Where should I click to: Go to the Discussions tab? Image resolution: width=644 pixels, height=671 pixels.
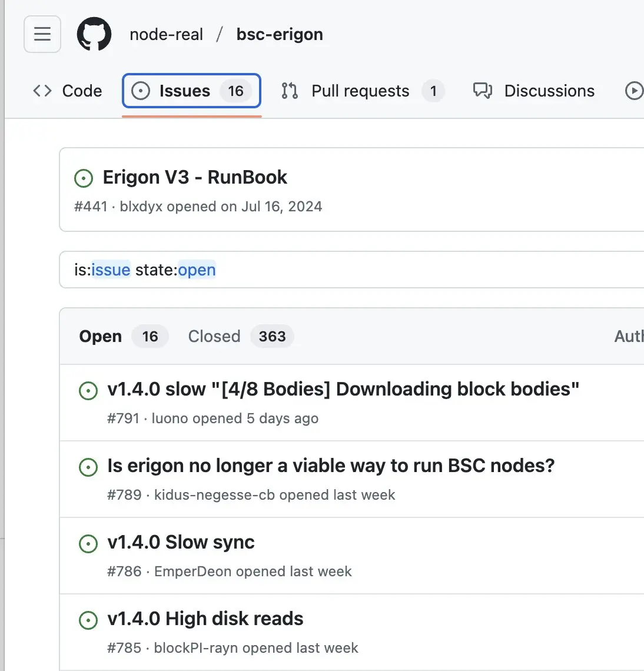tap(549, 91)
